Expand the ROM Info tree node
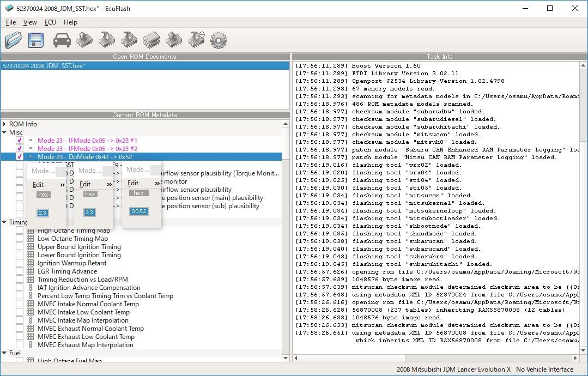Screen dimensions: 588x376 point(4,124)
